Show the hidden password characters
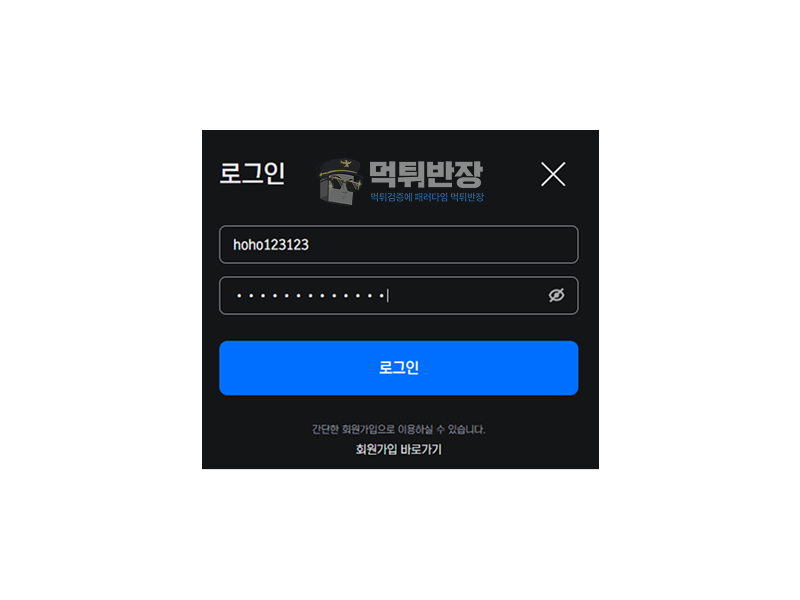The image size is (800, 600). (x=556, y=295)
